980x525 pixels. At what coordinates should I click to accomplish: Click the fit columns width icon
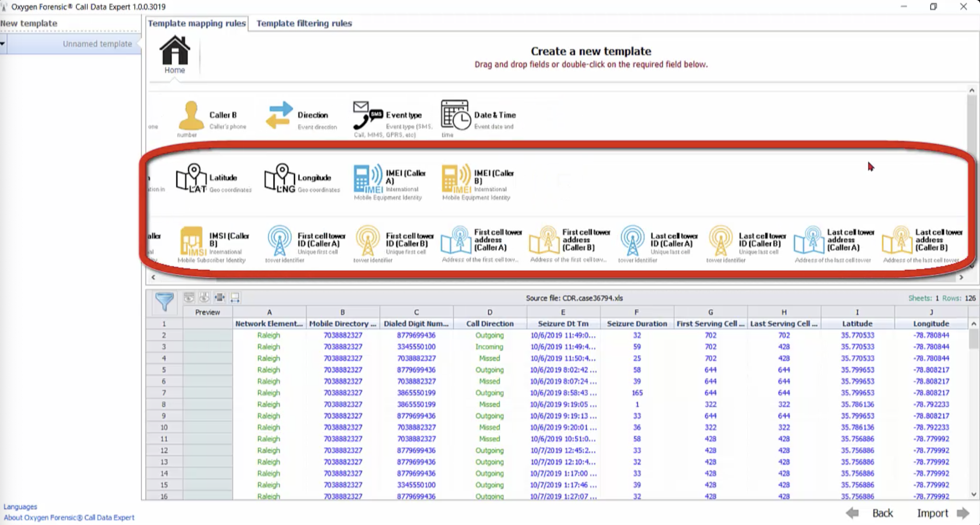click(x=220, y=297)
